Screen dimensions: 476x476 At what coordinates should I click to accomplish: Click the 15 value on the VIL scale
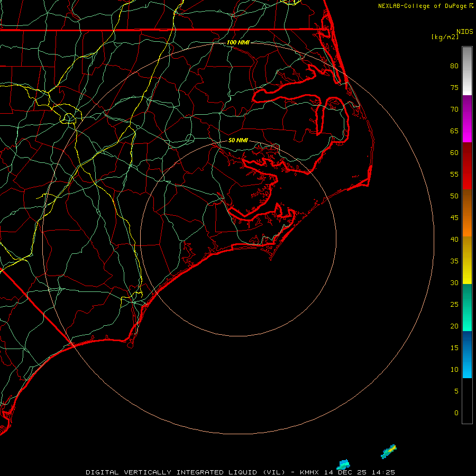(x=454, y=348)
